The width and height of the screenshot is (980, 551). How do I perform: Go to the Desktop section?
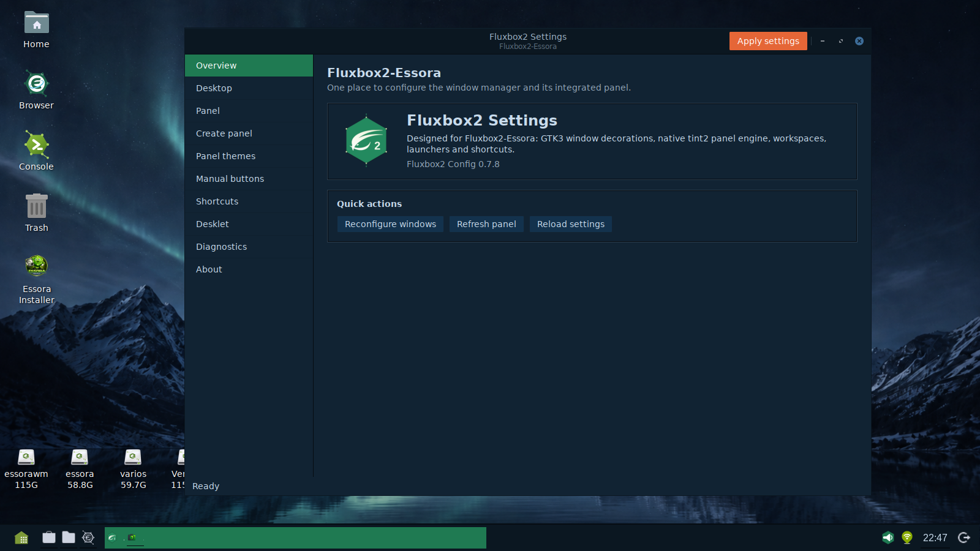pos(249,88)
